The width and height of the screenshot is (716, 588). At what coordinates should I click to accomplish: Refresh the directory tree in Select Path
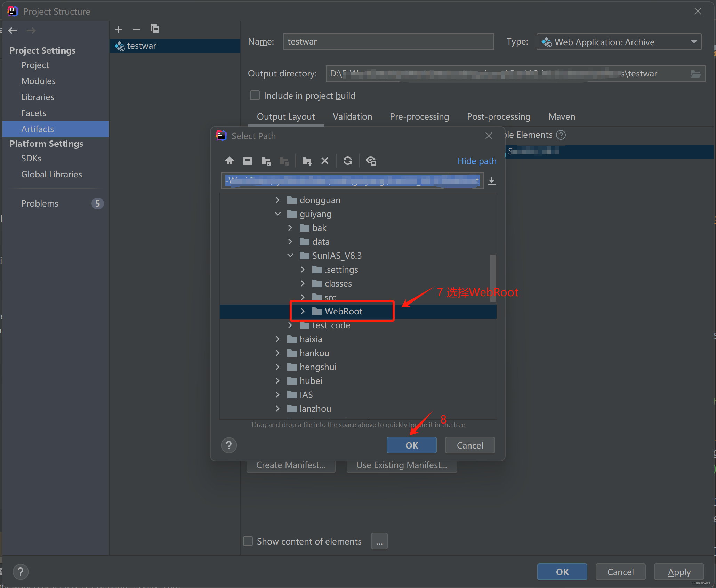347,161
